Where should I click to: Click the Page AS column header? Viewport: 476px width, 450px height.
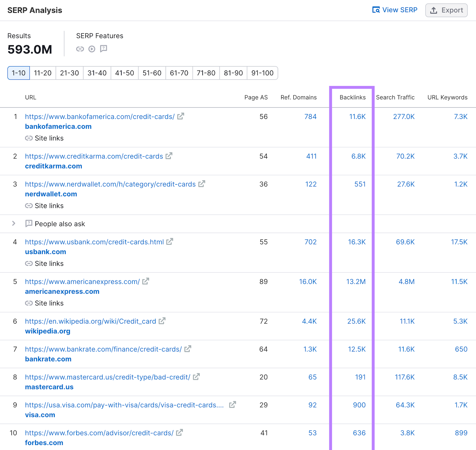pyautogui.click(x=256, y=97)
